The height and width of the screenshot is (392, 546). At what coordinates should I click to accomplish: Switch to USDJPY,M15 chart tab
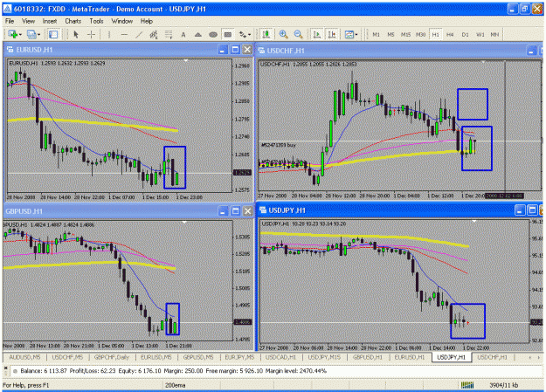324,357
